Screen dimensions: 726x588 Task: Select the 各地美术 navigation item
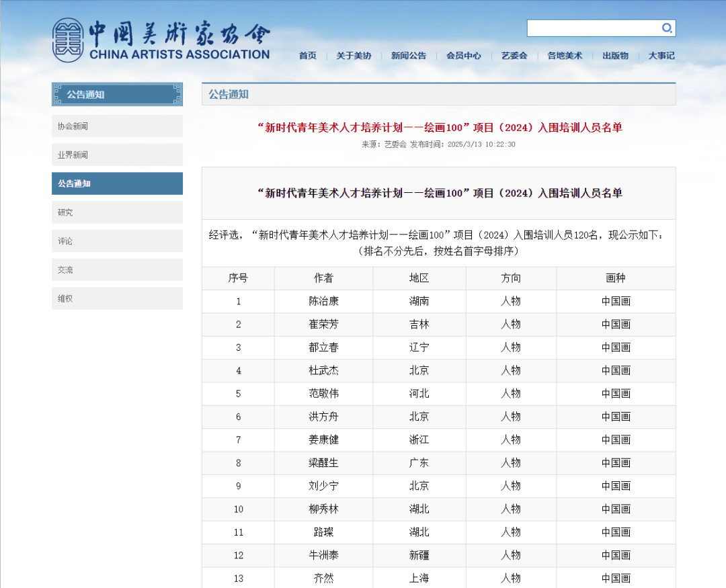564,56
